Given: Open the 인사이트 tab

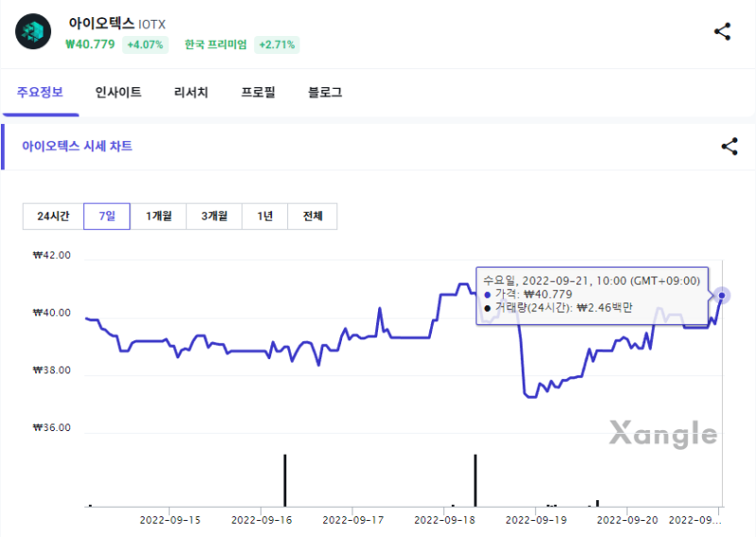Looking at the screenshot, I should [118, 92].
